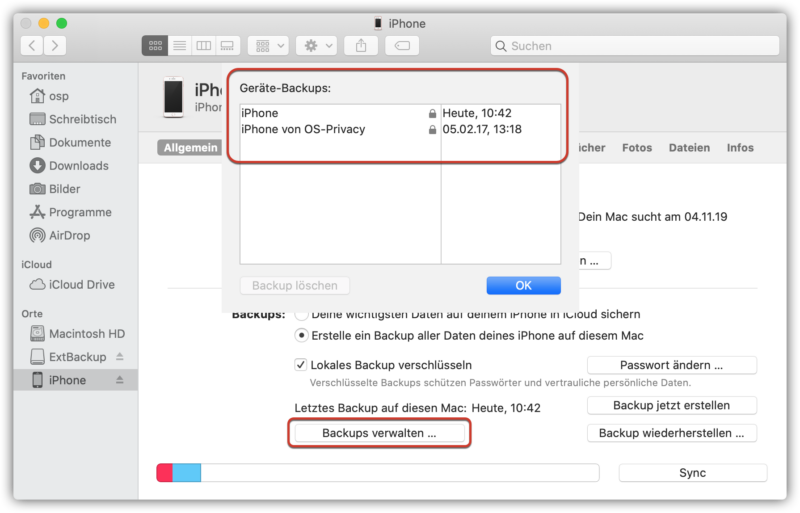Viewport: 800px width, 513px height.
Task: Go back with the Finder back arrow
Action: (32, 46)
